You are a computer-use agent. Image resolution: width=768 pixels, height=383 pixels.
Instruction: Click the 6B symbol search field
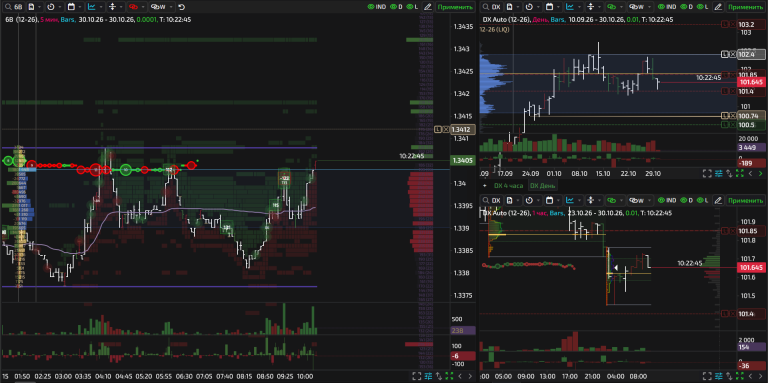point(15,7)
